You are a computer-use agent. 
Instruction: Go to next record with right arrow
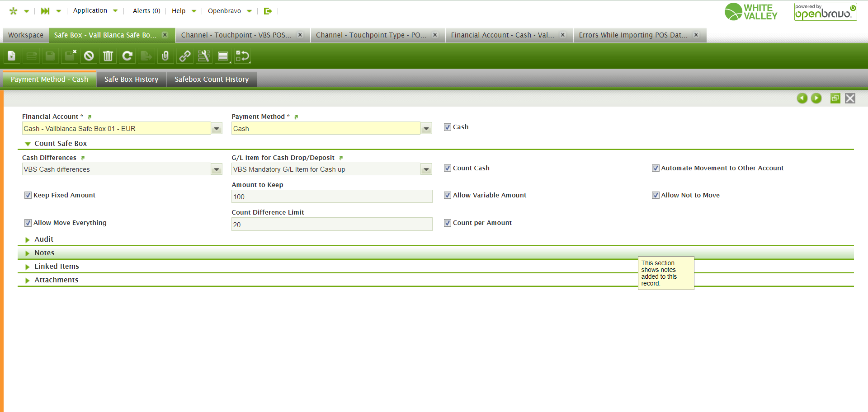tap(816, 98)
